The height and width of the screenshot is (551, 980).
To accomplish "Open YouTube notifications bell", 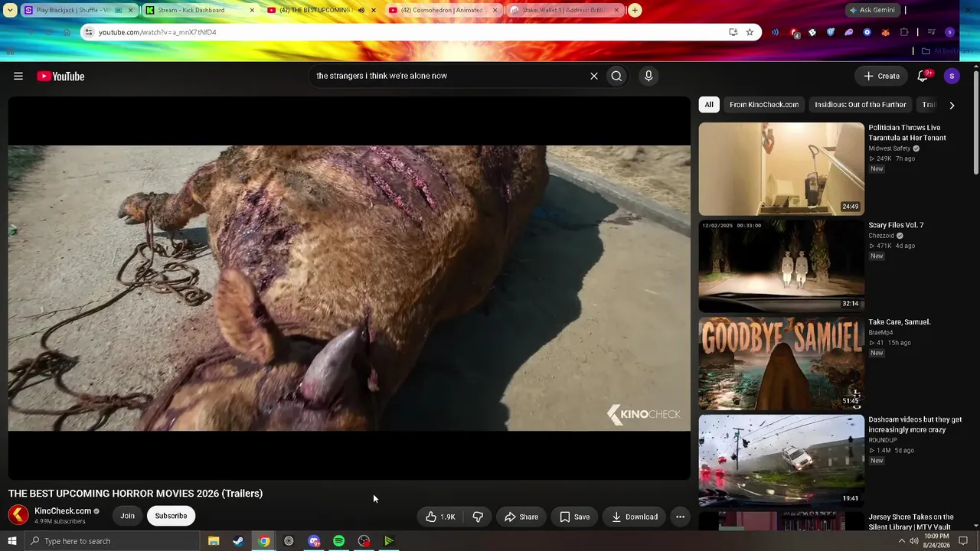I will point(923,76).
